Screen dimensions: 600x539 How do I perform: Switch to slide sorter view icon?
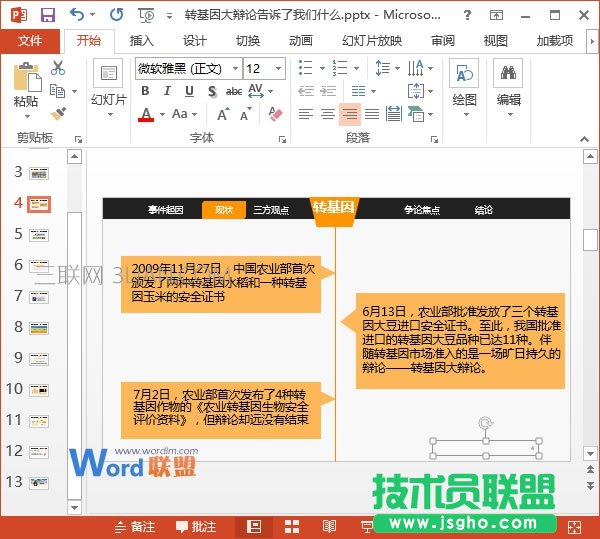click(292, 527)
